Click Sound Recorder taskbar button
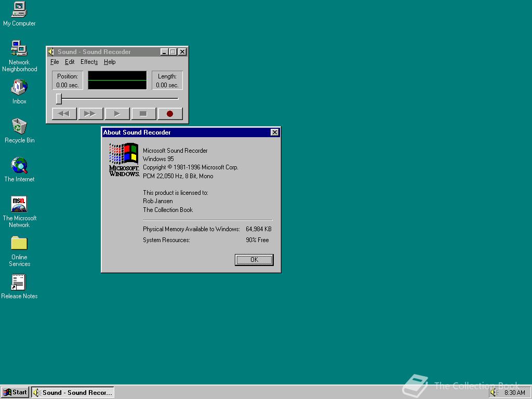532x399 pixels. [x=73, y=393]
